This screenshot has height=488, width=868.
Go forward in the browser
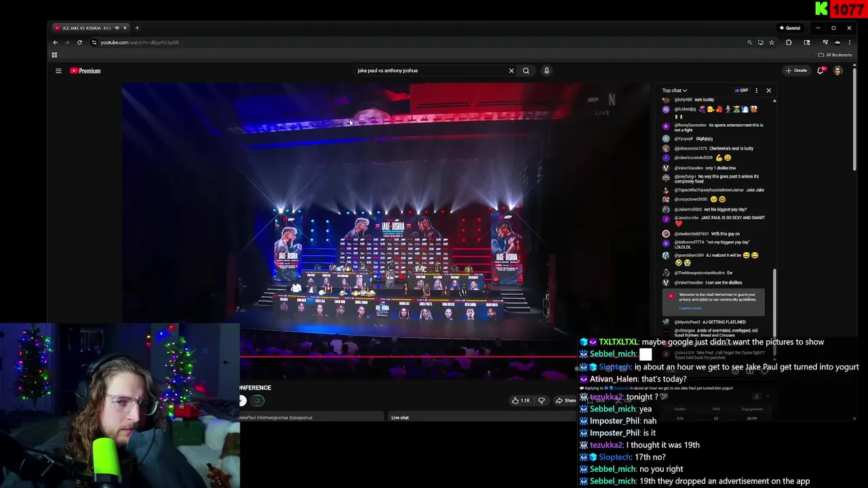coord(66,42)
